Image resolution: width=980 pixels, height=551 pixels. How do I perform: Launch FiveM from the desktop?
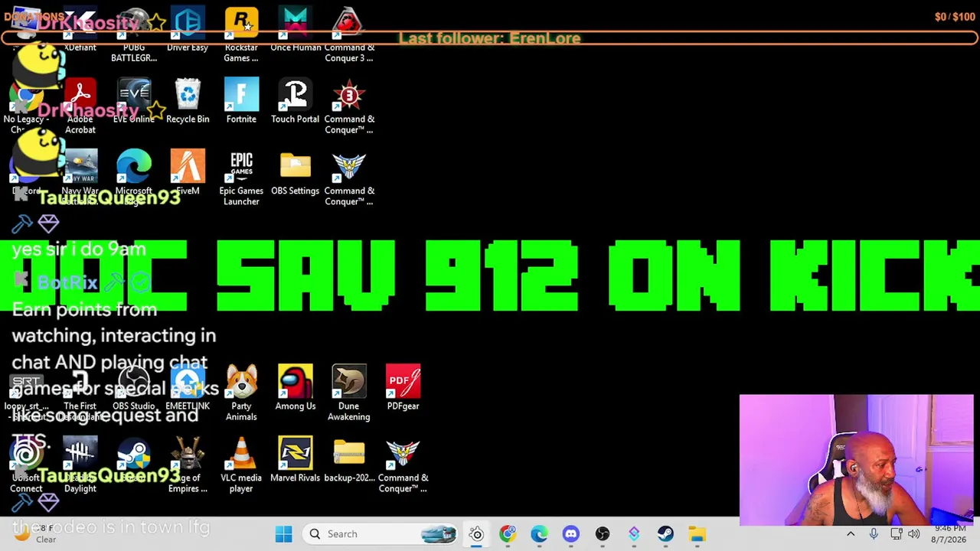[188, 173]
